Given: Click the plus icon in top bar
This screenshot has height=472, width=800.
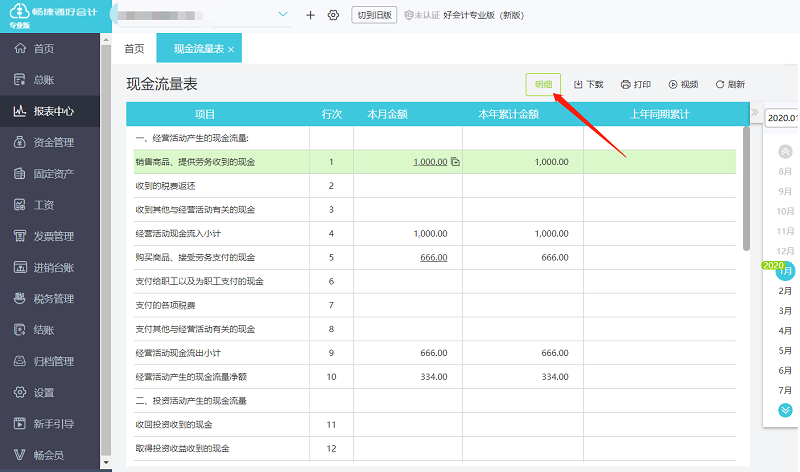Looking at the screenshot, I should click(x=310, y=15).
